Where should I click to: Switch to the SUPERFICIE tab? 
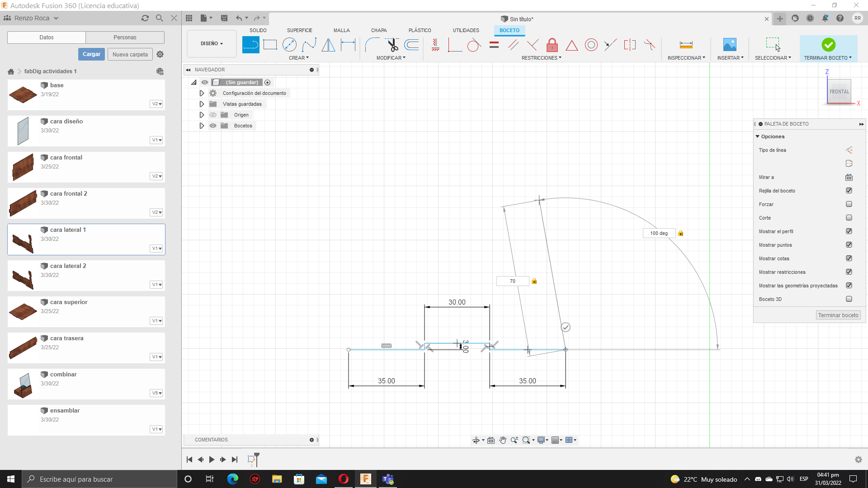click(x=299, y=30)
